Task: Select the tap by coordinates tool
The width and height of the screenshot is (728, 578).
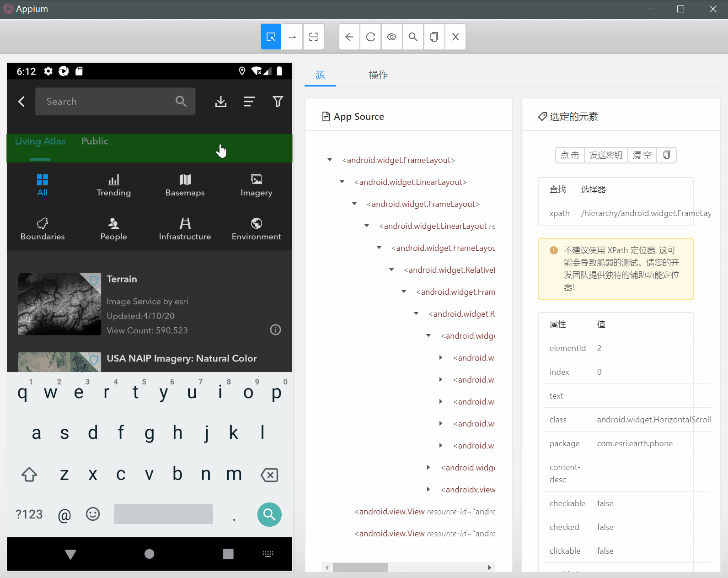Action: click(313, 37)
